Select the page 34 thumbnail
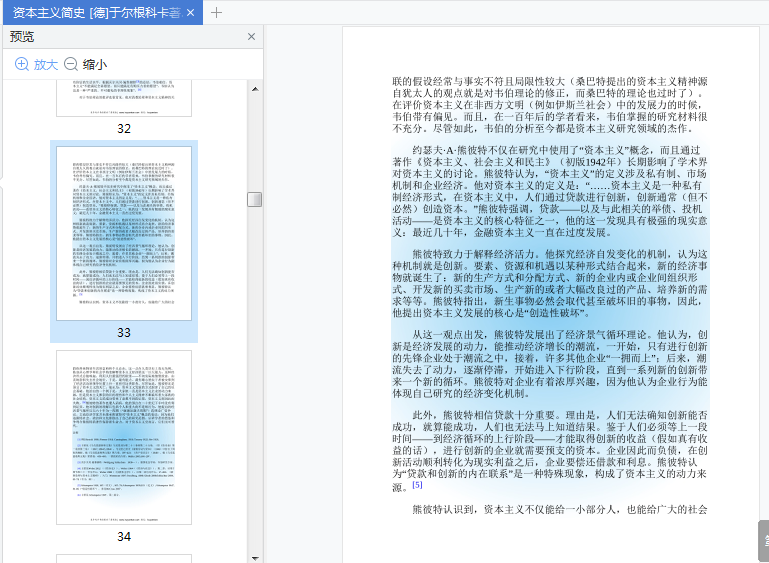 [124, 437]
